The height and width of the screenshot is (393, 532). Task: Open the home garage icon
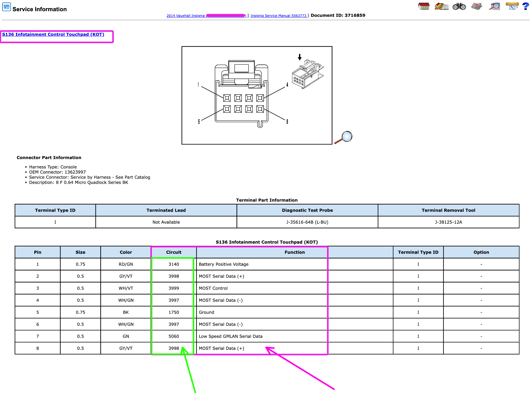(424, 6)
